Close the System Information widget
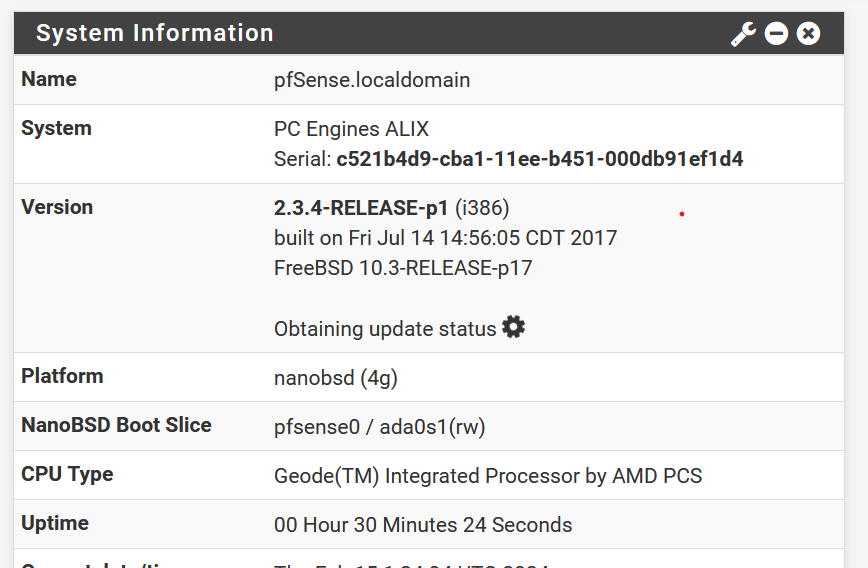868x568 pixels. click(x=808, y=34)
